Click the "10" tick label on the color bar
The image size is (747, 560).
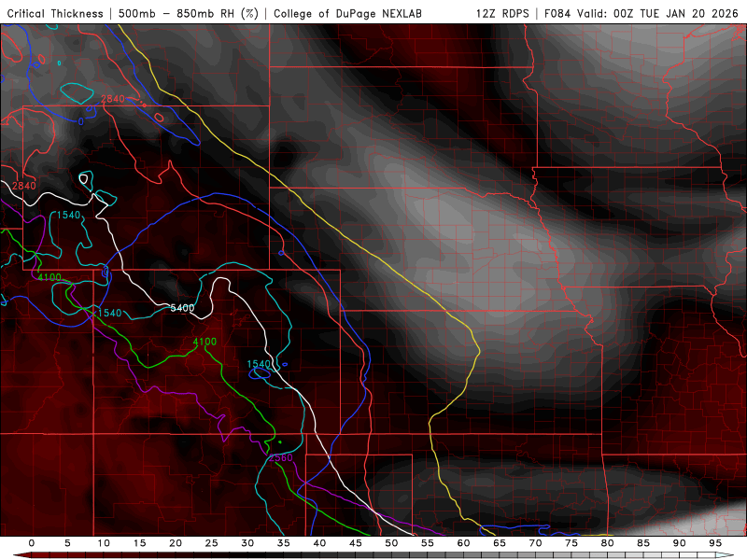coord(104,543)
